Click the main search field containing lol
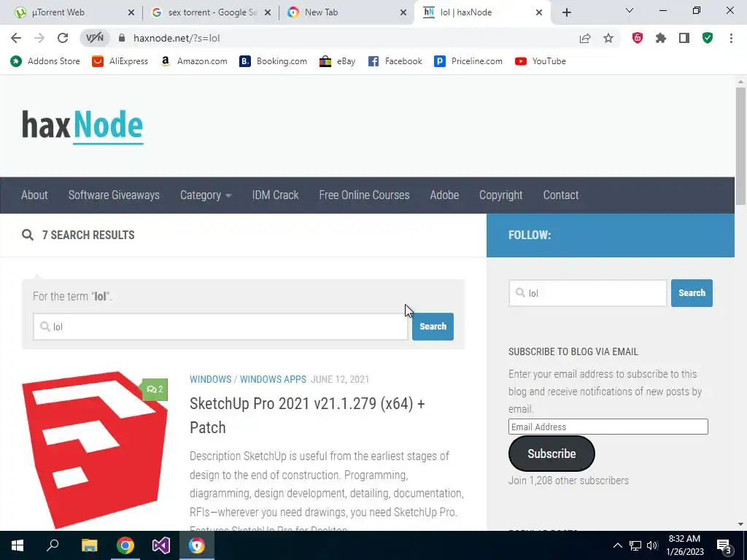 220,327
